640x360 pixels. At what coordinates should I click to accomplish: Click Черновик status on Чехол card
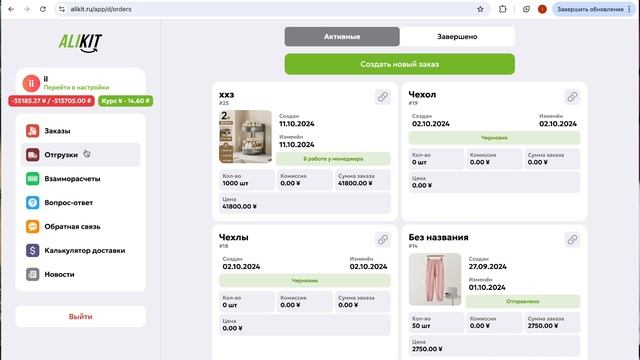[x=494, y=138]
